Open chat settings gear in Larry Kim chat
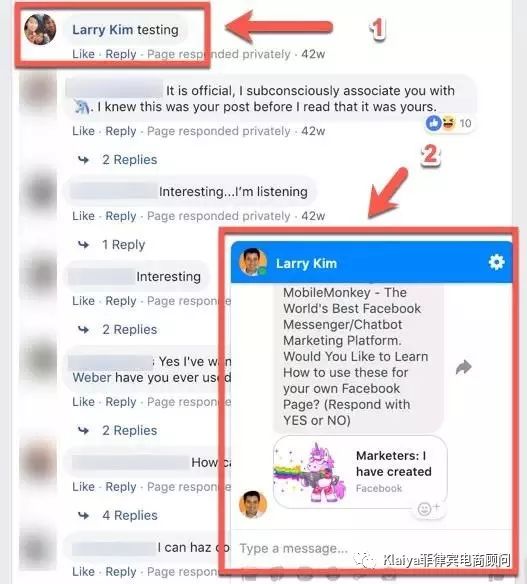 [x=496, y=262]
